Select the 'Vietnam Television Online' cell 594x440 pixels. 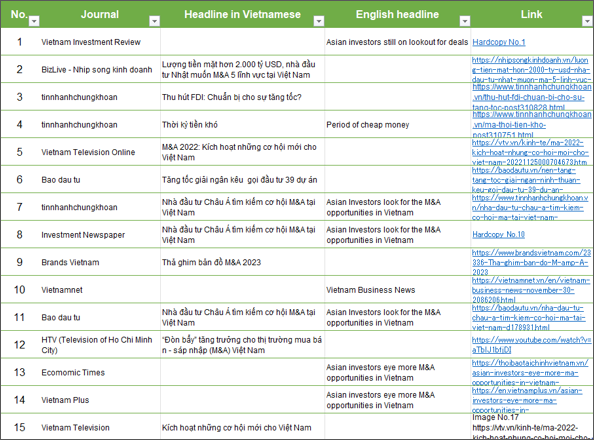click(x=100, y=152)
